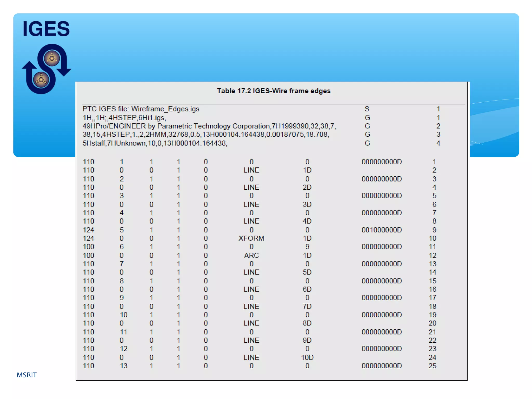Click sequence number 25 in last row
Screen dimensions: 532x399
click(432, 366)
